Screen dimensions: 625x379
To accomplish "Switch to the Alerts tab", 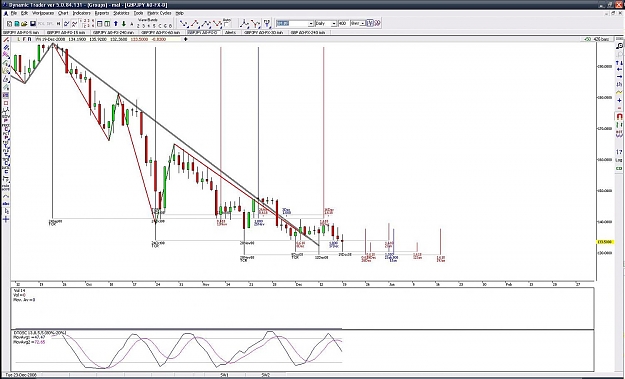I will click(x=230, y=33).
